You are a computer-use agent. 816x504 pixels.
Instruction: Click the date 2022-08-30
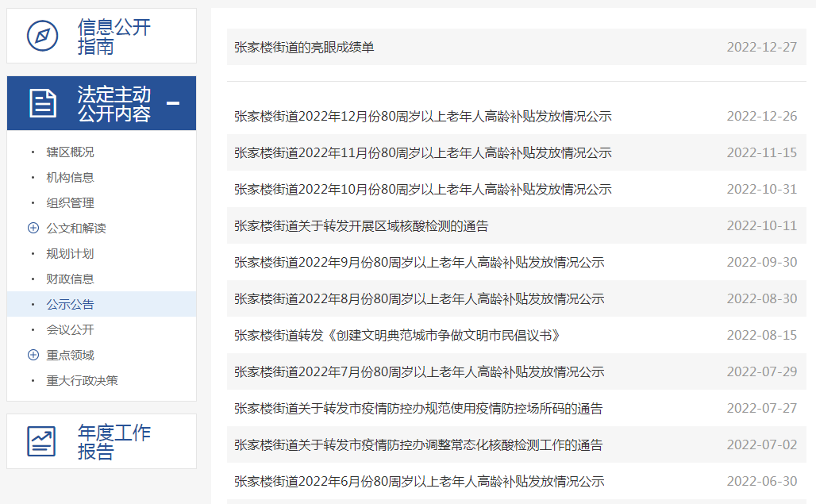(x=762, y=299)
